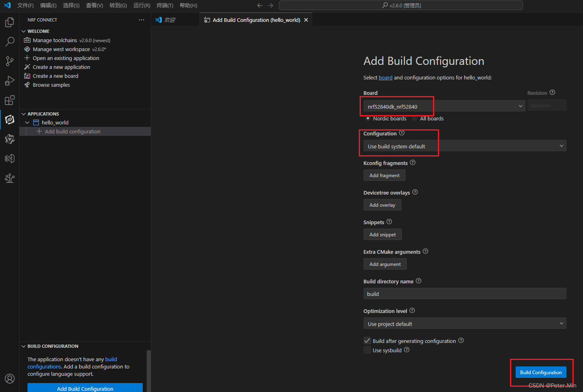Show help for Use sysbuild option

coord(407,350)
